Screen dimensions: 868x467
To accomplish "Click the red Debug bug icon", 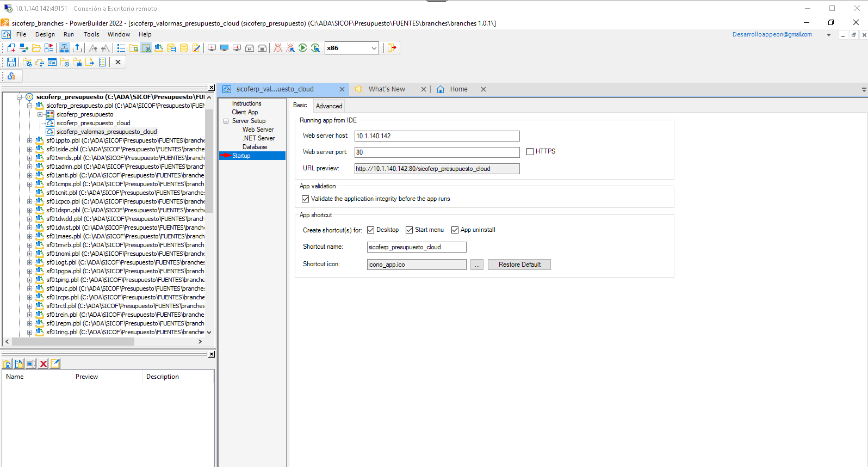I will [278, 48].
